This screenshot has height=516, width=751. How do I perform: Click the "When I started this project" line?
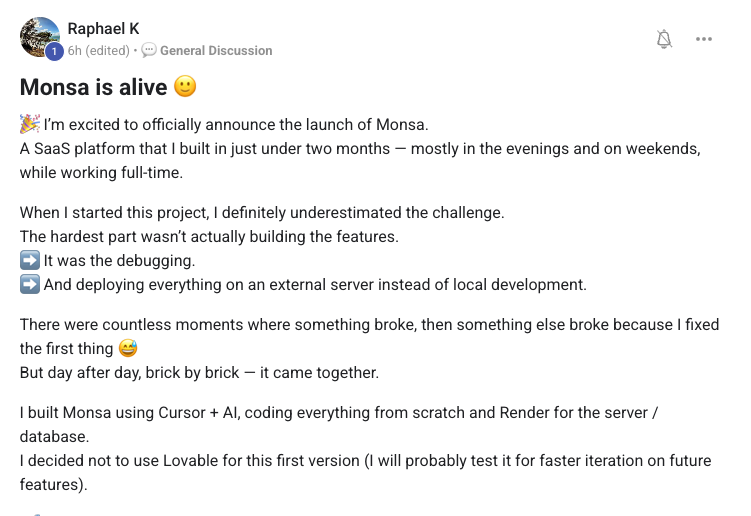click(x=262, y=212)
